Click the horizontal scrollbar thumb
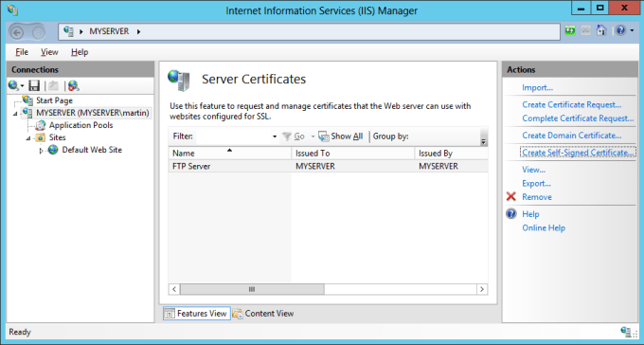 click(252, 289)
